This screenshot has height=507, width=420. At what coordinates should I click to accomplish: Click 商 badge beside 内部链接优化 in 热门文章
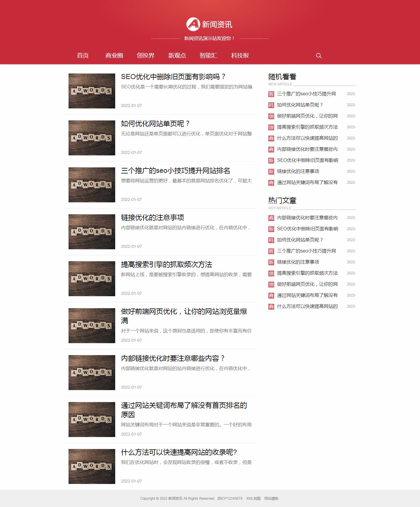(x=271, y=218)
